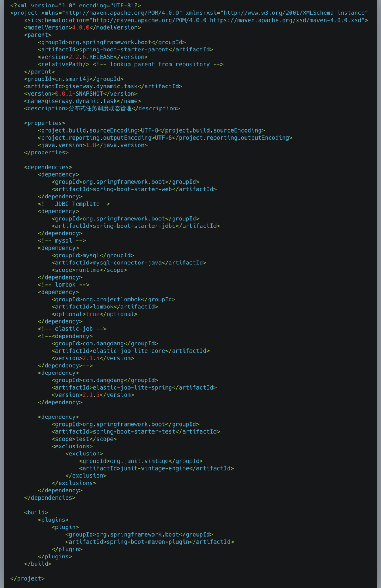Click the modelVersion 4.0.0 line
Viewport: 381px width, 588px height.
pyautogui.click(x=82, y=27)
